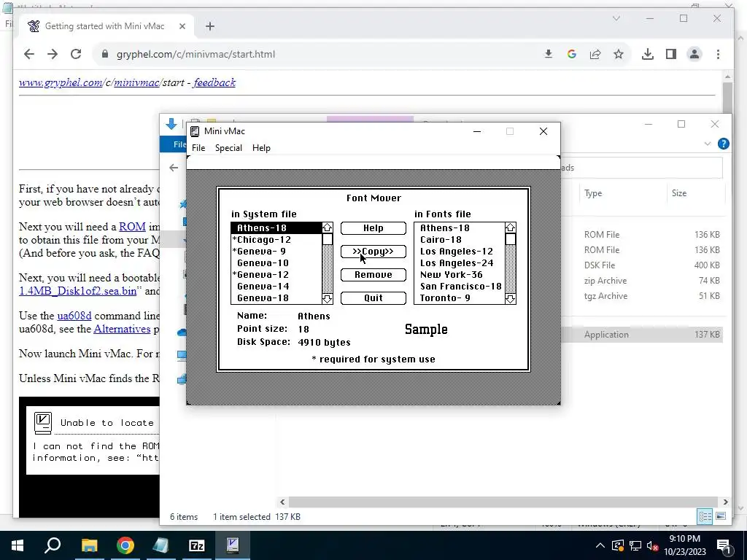Screen dimensions: 747x560
Task: Open Chrome downloads
Action: (x=648, y=54)
